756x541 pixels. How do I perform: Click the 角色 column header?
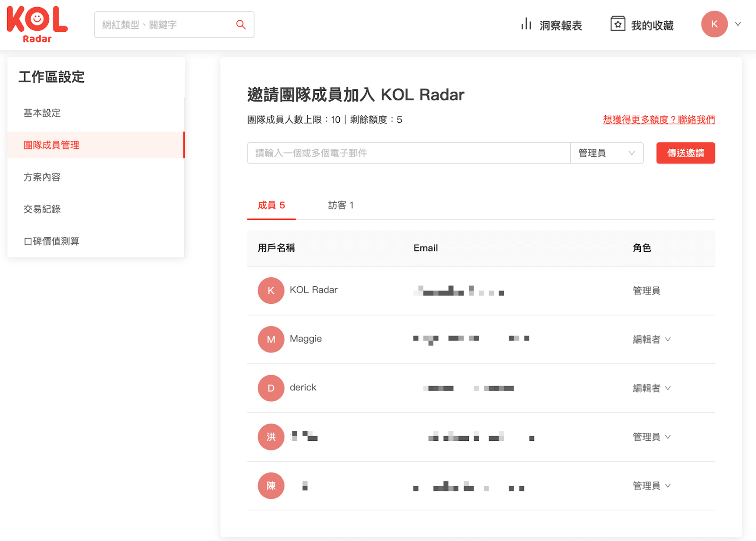pos(642,248)
